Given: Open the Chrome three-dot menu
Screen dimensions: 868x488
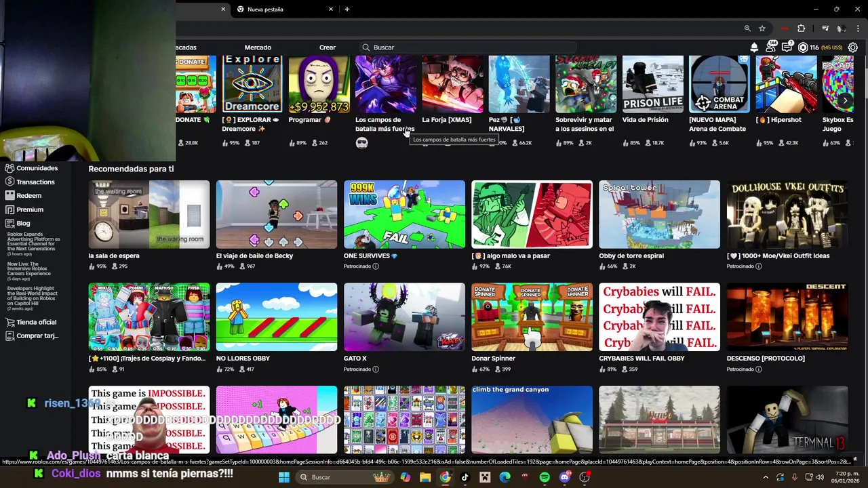Looking at the screenshot, I should click(858, 28).
